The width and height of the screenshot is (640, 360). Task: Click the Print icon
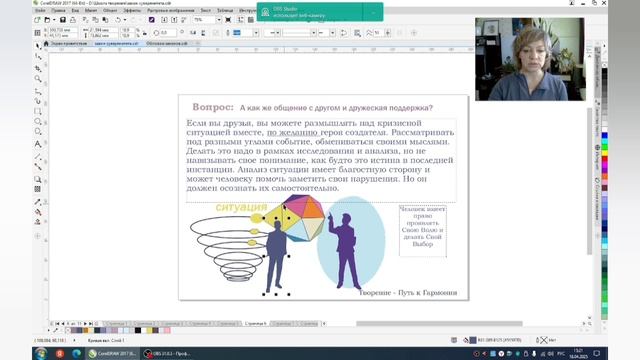point(73,20)
